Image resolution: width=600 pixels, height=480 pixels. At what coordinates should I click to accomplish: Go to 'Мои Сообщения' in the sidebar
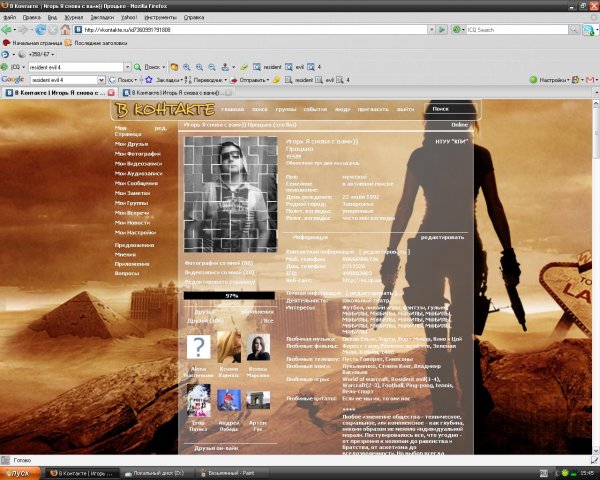coord(136,183)
